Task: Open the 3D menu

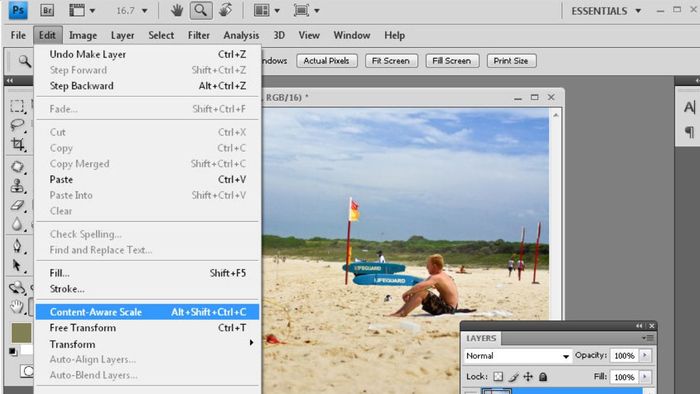Action: (x=279, y=35)
